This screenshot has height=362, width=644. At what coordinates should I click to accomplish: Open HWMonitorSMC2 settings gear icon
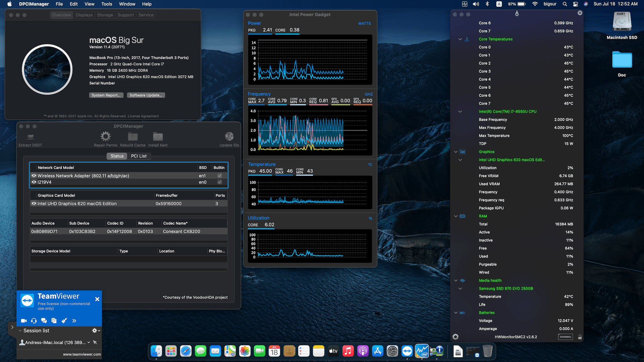pos(455,337)
